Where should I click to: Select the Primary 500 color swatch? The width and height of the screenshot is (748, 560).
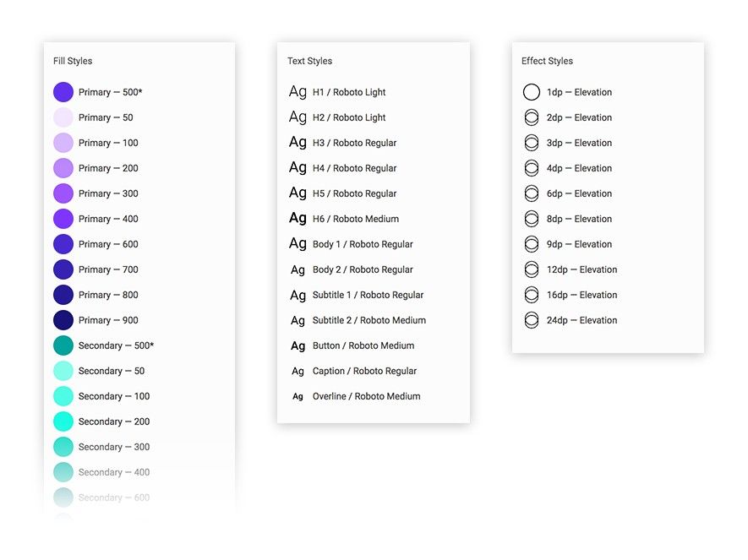tap(63, 92)
